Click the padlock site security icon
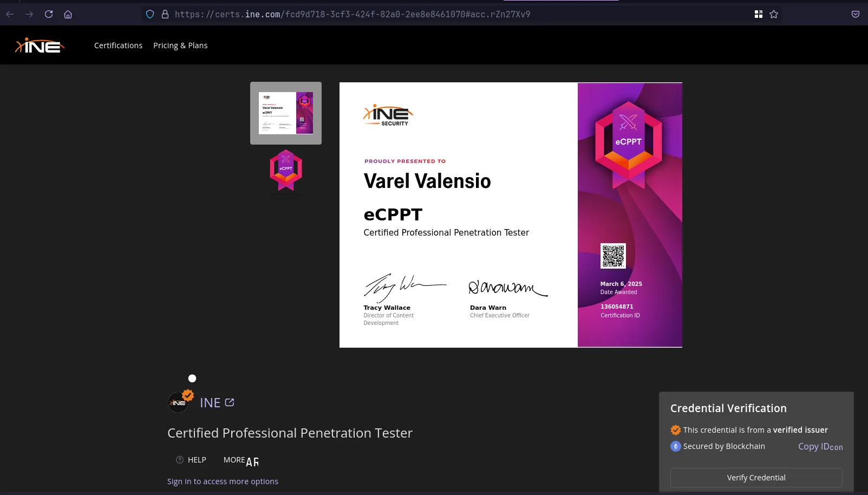The image size is (868, 495). pyautogui.click(x=165, y=14)
